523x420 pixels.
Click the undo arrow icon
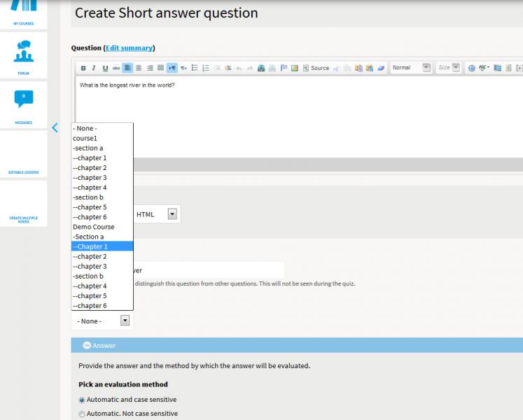(239, 68)
